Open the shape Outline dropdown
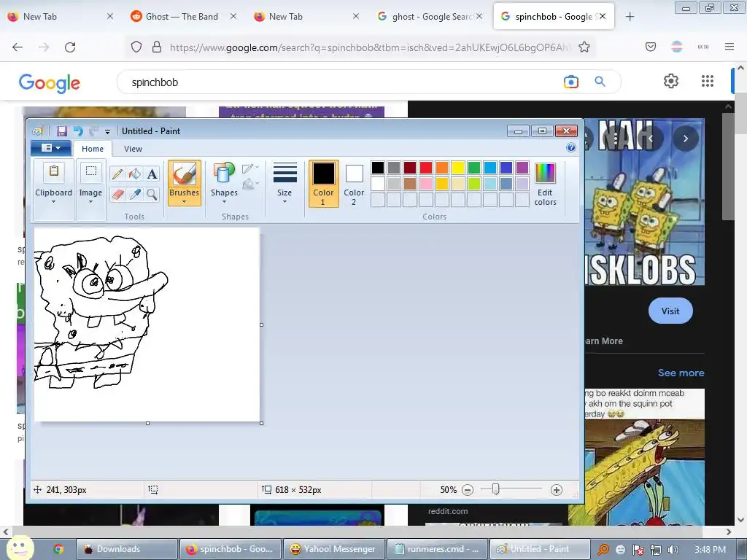The height and width of the screenshot is (560, 747). click(x=251, y=168)
